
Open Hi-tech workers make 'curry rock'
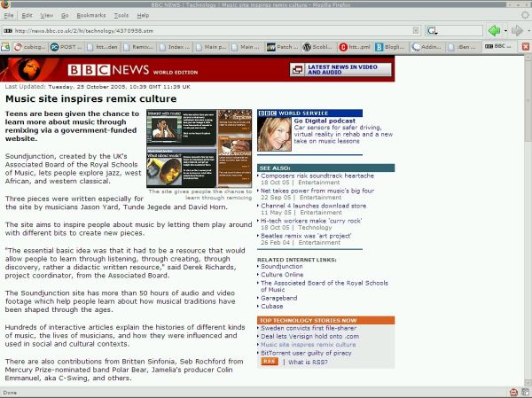(x=311, y=221)
